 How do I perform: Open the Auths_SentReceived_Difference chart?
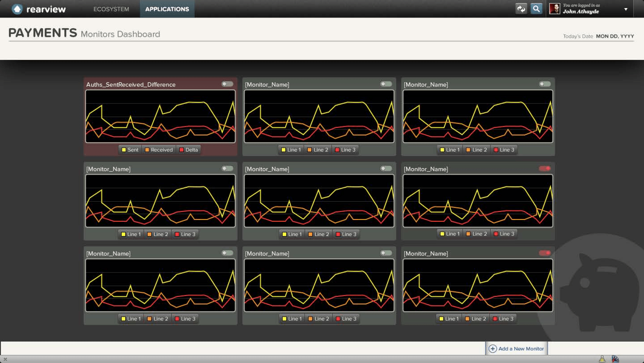pos(160,116)
